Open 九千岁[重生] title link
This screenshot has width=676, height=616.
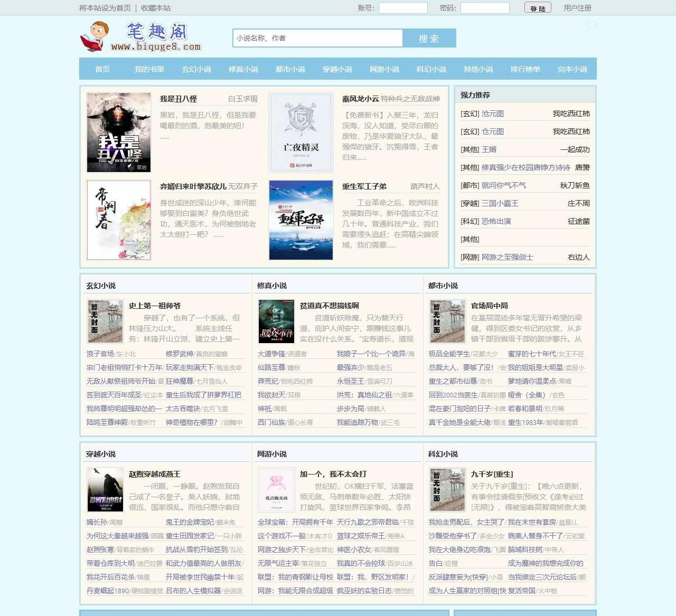coord(492,474)
